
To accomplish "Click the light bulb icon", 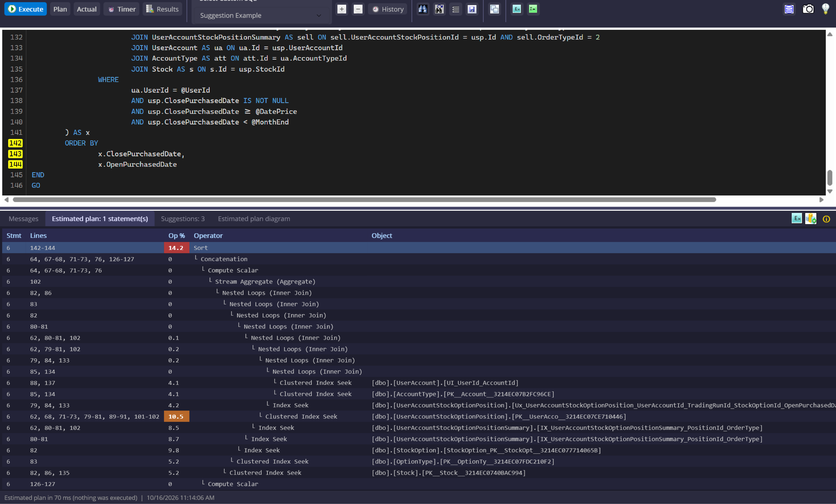I will 826,9.
